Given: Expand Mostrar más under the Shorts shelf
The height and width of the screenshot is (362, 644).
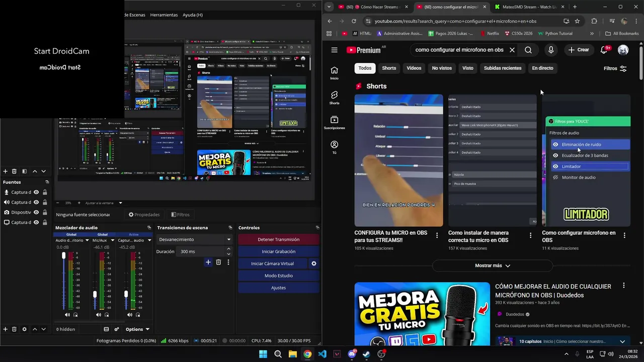Looking at the screenshot, I should coord(493,265).
